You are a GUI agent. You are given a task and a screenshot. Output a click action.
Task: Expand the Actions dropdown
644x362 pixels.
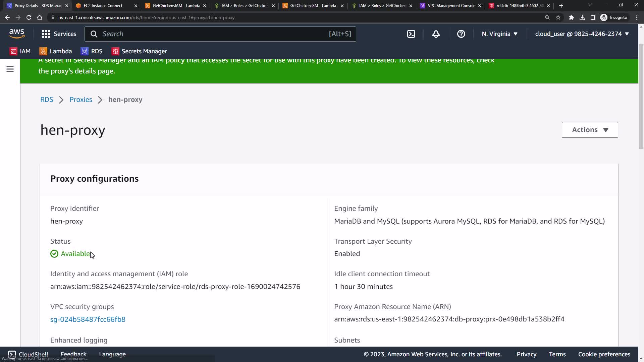[590, 130]
